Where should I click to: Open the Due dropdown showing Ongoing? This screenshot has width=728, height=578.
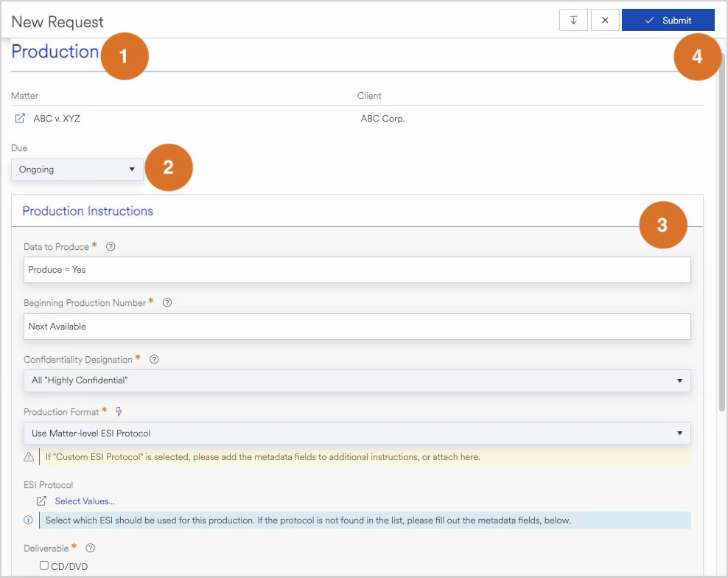(77, 170)
